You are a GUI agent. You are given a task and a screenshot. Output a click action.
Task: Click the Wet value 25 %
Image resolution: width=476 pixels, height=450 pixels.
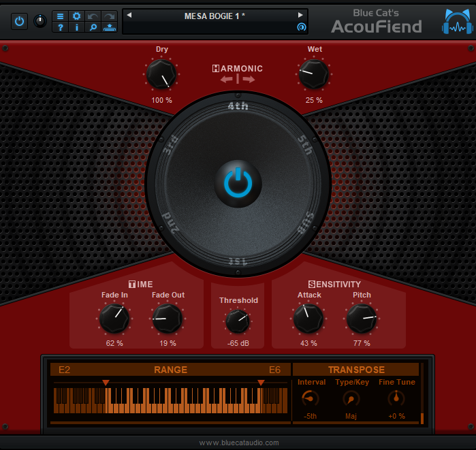pos(314,100)
